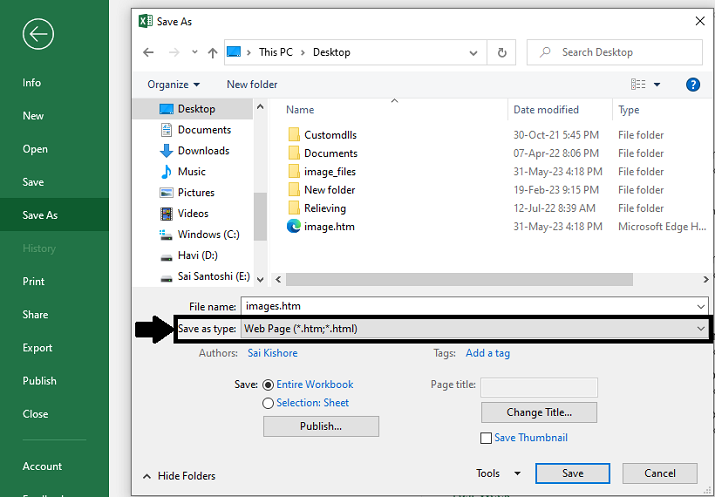Select the Music library icon
Screen dimensions: 715x497
[x=167, y=172]
